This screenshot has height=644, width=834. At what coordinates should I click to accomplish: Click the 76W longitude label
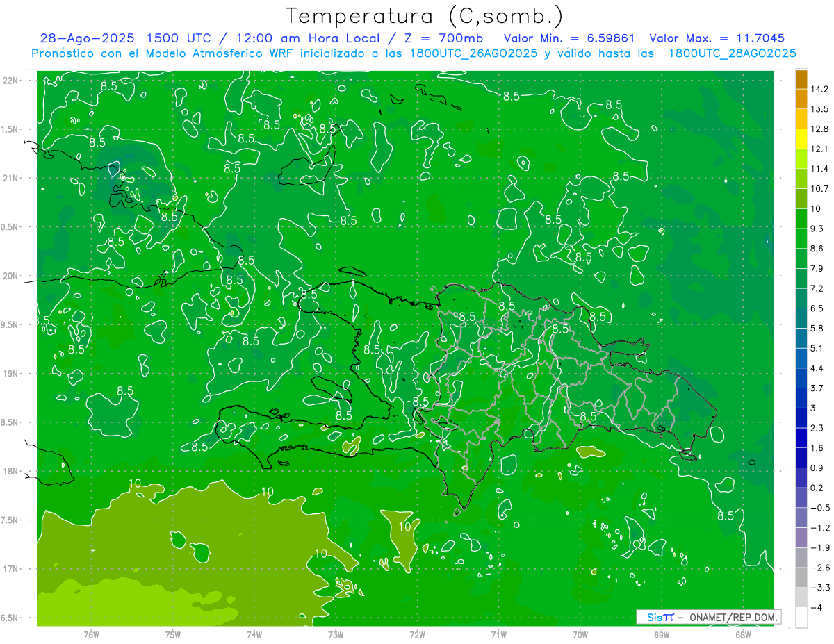point(91,634)
